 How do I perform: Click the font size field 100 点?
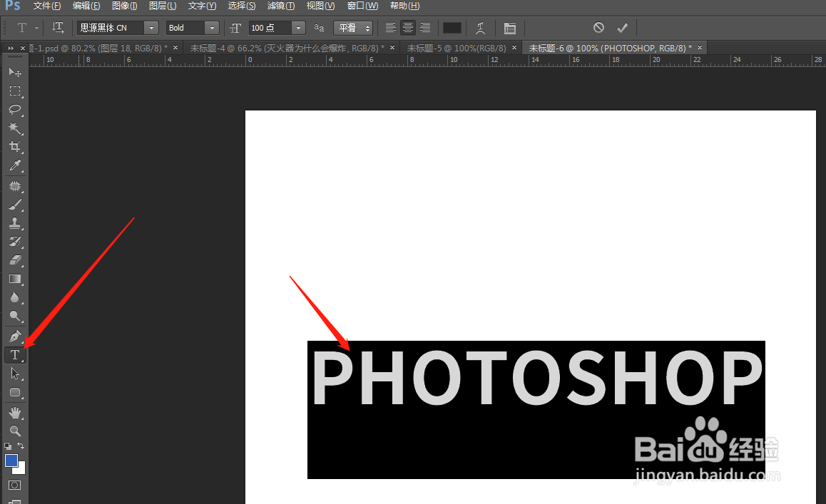(x=270, y=28)
